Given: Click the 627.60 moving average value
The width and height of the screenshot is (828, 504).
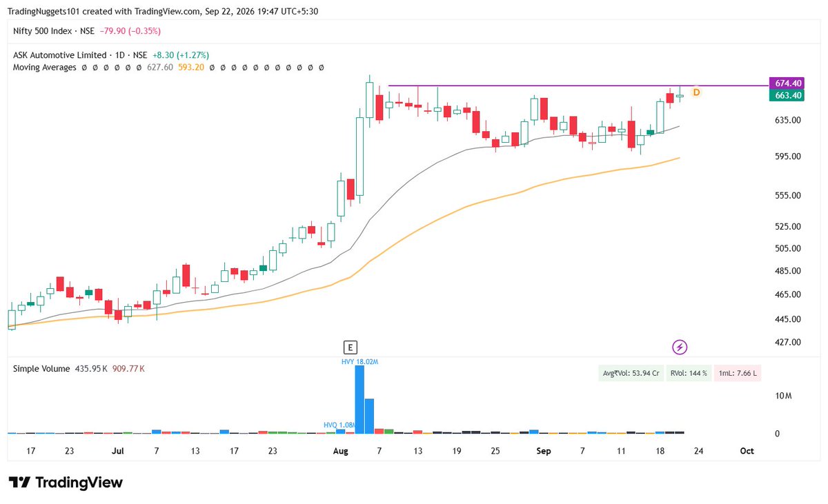Looking at the screenshot, I should 159,68.
